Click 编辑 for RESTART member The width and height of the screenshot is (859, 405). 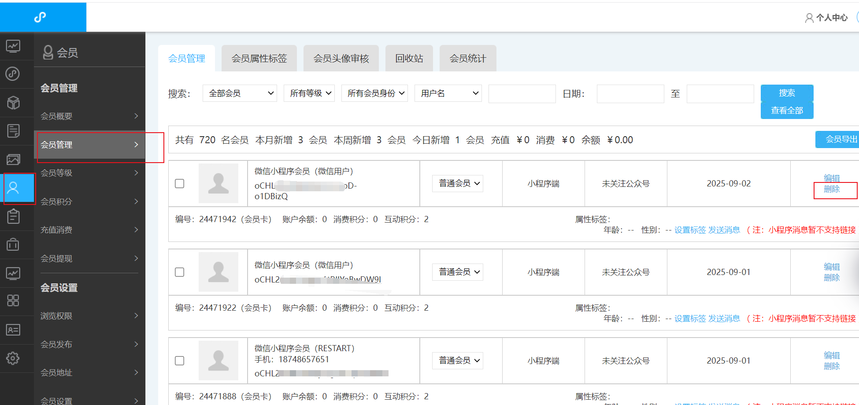[x=832, y=355]
